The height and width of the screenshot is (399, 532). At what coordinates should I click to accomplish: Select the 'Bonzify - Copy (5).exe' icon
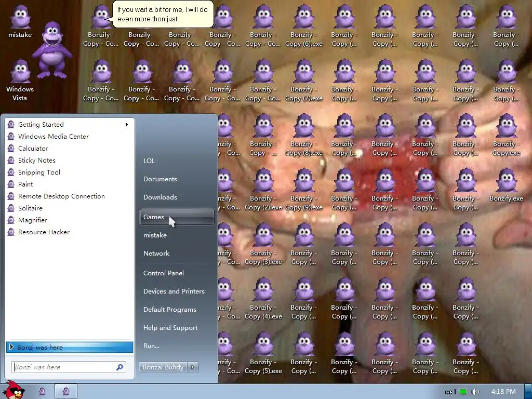(263, 353)
